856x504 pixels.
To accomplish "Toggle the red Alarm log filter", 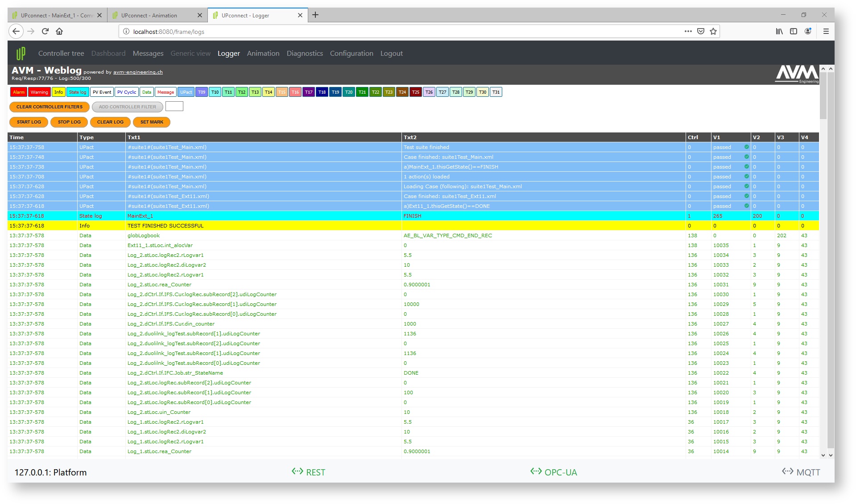I will click(x=19, y=92).
